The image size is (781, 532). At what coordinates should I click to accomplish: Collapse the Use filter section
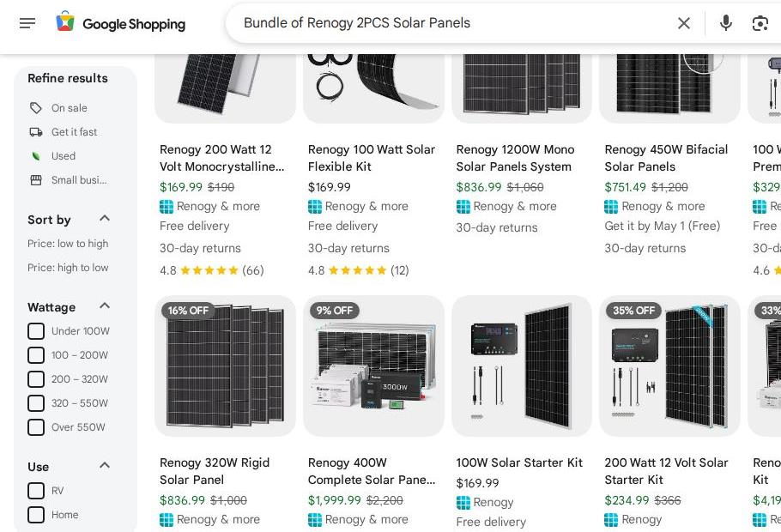point(105,466)
